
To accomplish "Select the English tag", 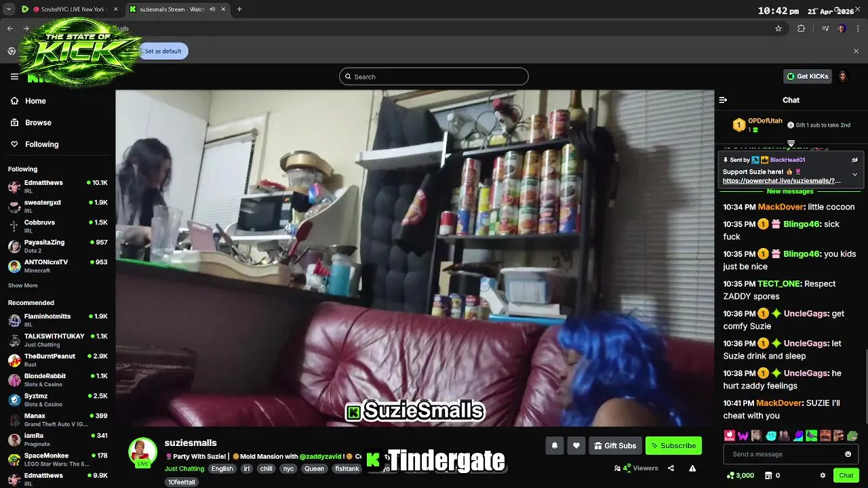I will click(222, 468).
